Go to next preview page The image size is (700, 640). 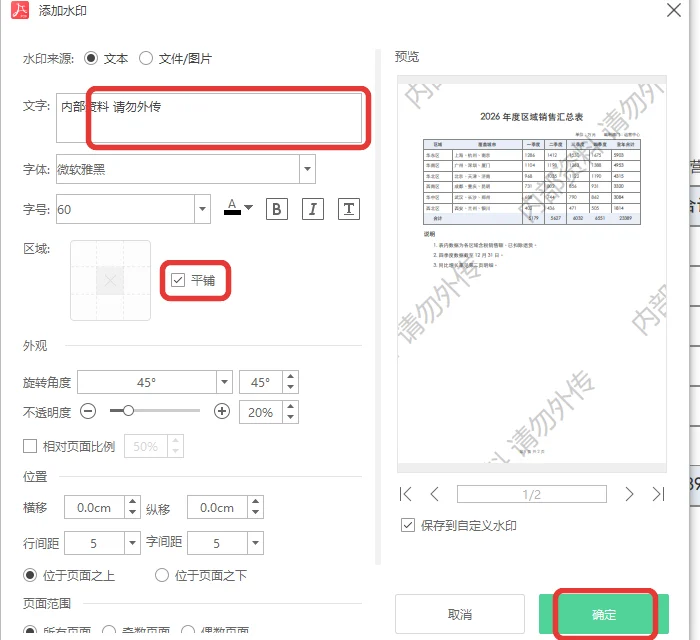click(x=629, y=494)
